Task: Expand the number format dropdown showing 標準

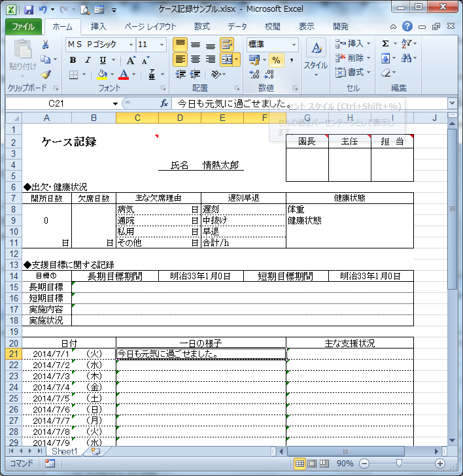Action: (x=294, y=44)
